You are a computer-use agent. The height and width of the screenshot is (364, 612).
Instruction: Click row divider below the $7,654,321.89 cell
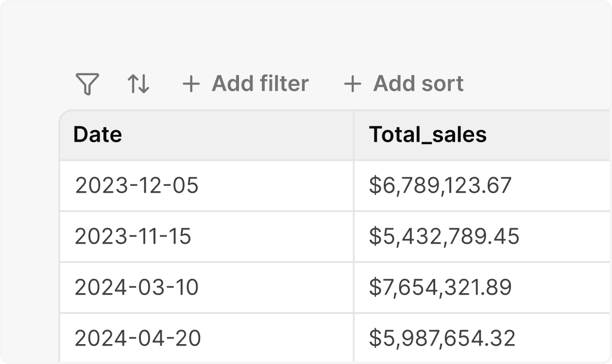[481, 313]
